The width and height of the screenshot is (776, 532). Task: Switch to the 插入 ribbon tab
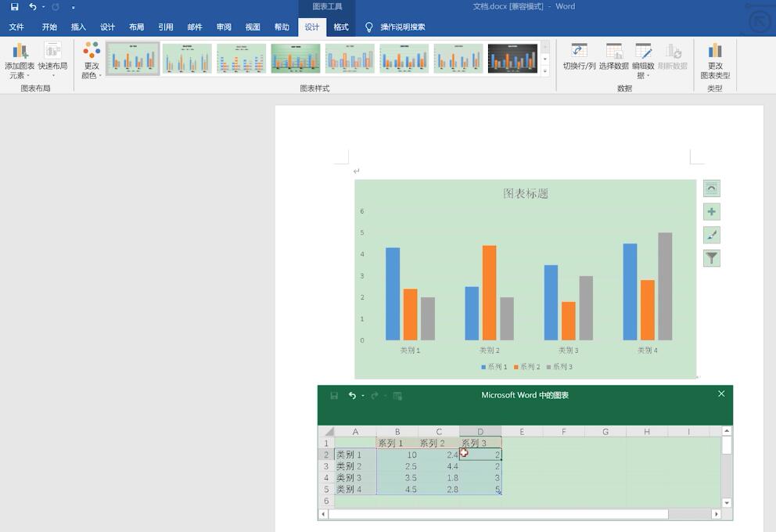(78, 27)
